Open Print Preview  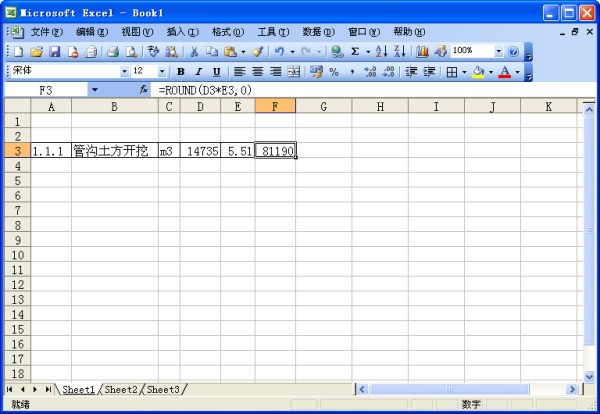(131, 51)
